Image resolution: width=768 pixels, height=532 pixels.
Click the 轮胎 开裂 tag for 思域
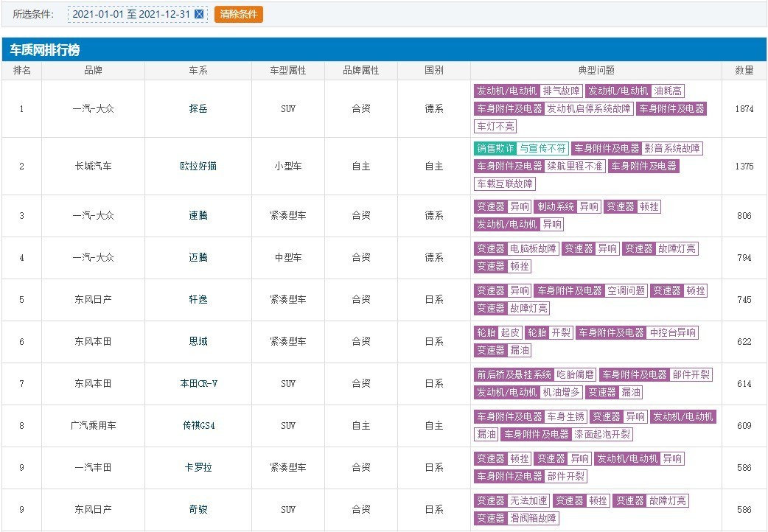pos(549,333)
